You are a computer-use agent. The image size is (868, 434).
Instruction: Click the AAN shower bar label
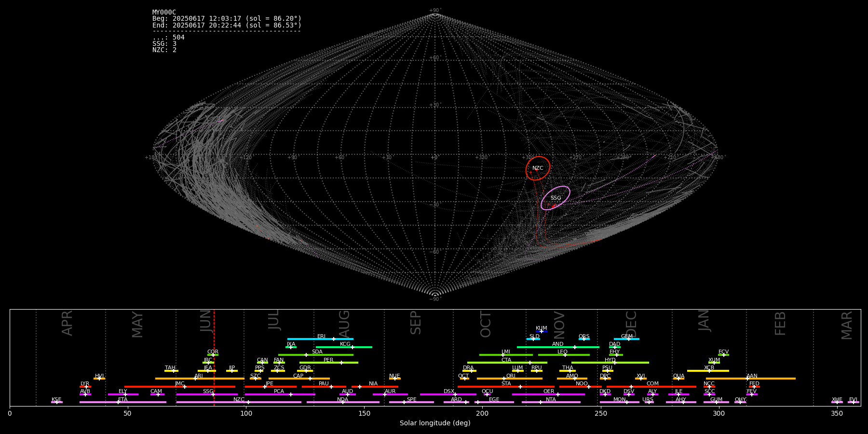pos(752,376)
